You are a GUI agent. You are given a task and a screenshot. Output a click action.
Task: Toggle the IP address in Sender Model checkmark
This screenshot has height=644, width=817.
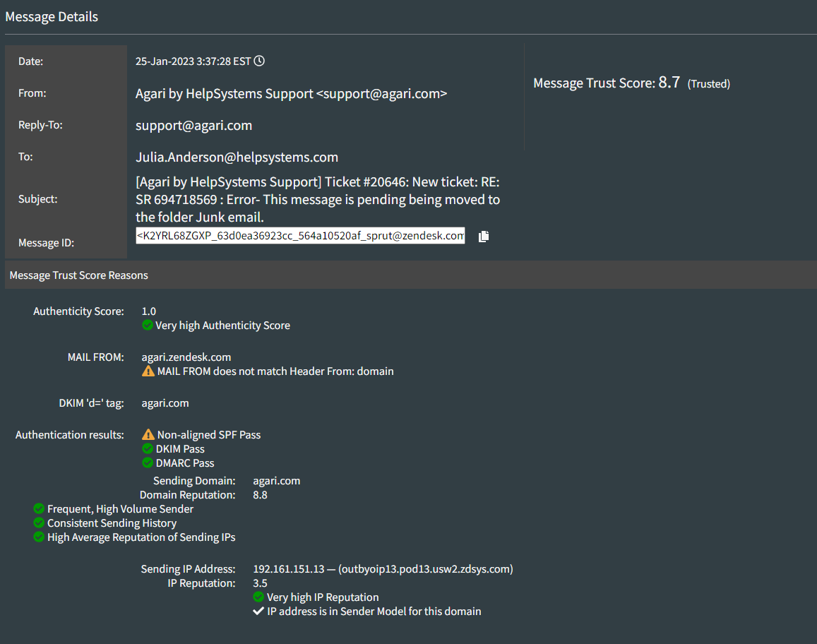pyautogui.click(x=258, y=612)
